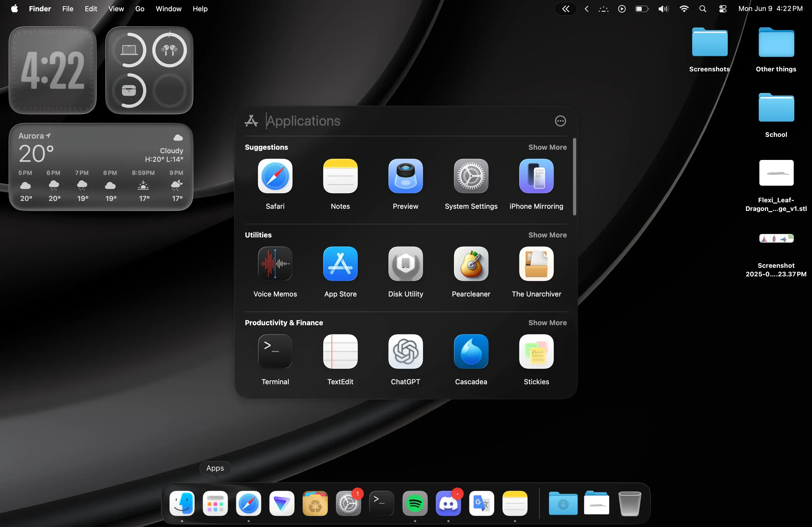Click date and time in menu bar
The height and width of the screenshot is (527, 812).
tap(770, 9)
